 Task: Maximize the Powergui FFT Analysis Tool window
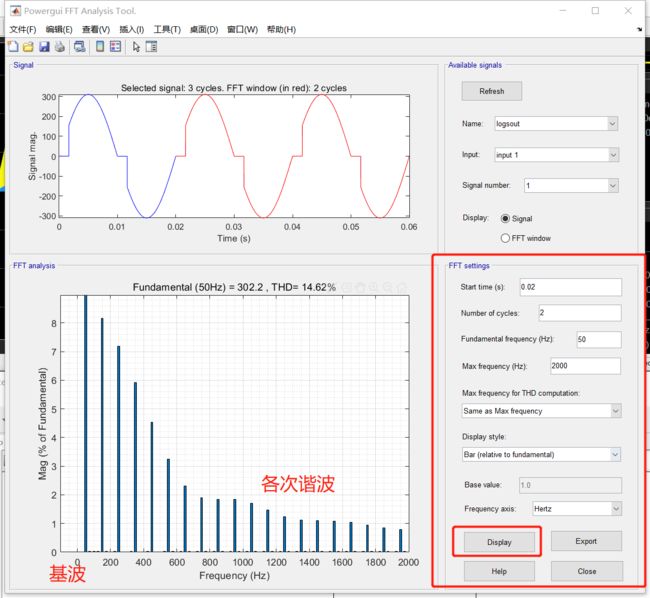tap(595, 11)
